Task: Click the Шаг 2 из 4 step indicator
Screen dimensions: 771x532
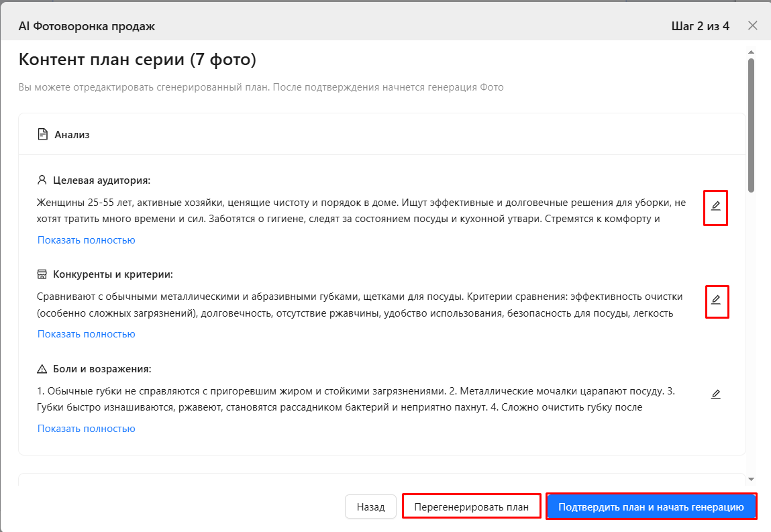Action: [700, 26]
